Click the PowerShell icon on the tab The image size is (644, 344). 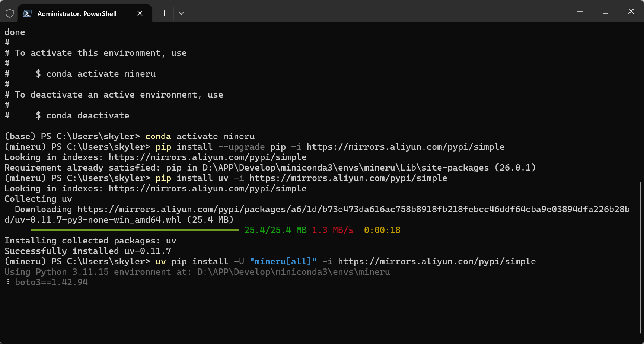point(27,13)
